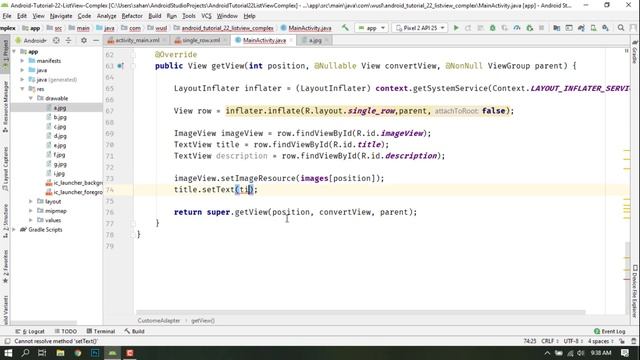Collapse the res folder
The image size is (640, 360).
(x=22, y=89)
